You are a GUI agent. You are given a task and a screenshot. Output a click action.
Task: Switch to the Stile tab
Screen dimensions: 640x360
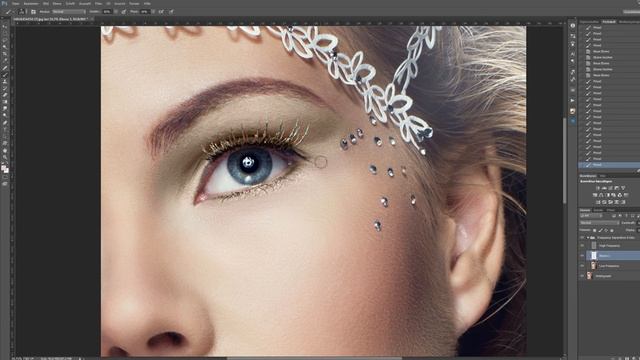pos(602,176)
